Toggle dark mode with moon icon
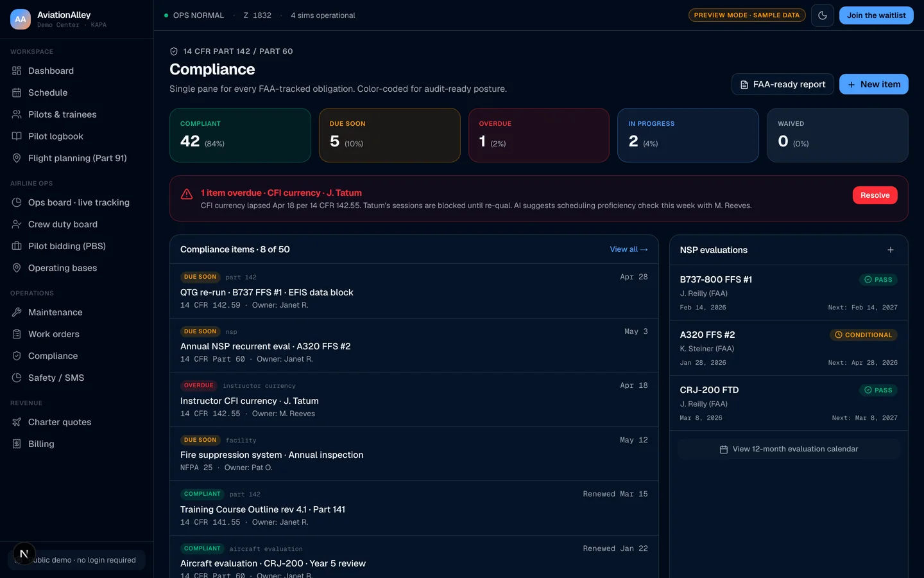Viewport: 924px width, 578px height. tap(823, 15)
